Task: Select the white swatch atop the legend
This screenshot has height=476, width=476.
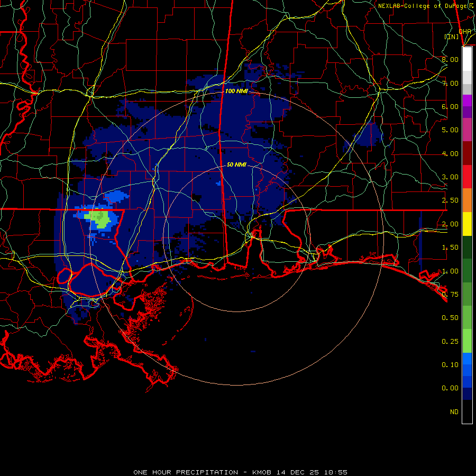Action: coord(467,59)
